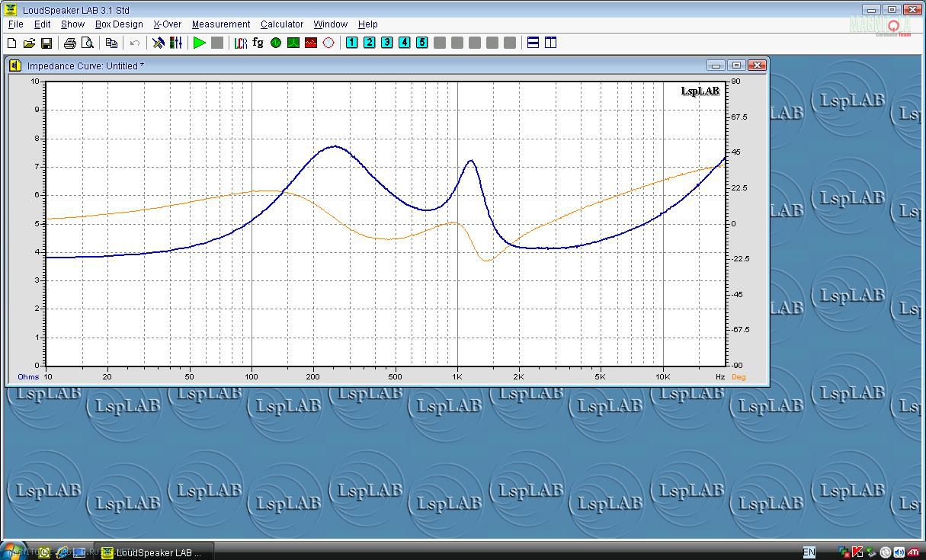Click the green circle meter icon
This screenshot has width=926, height=560.
(x=276, y=43)
